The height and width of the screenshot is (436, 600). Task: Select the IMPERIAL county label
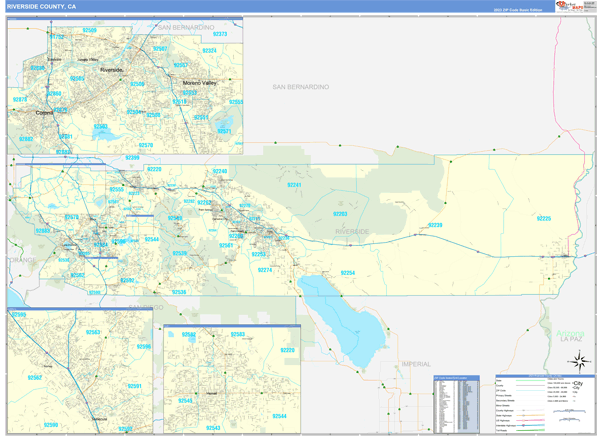(x=415, y=364)
